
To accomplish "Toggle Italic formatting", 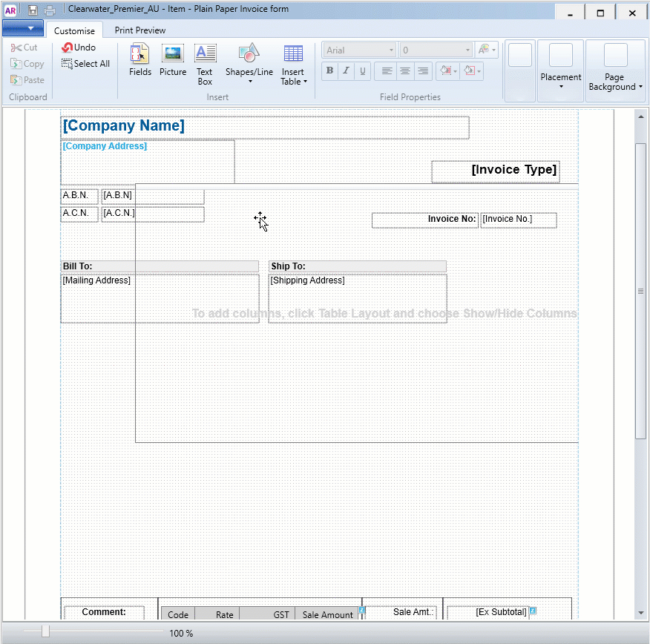I will click(x=346, y=71).
